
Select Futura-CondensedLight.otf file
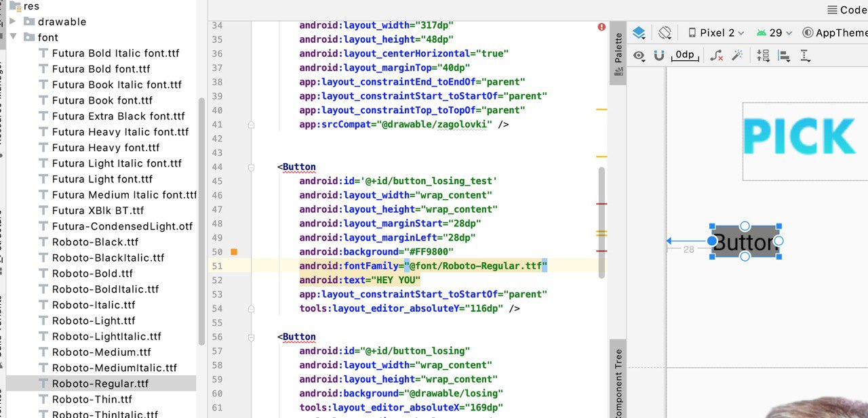(x=122, y=226)
